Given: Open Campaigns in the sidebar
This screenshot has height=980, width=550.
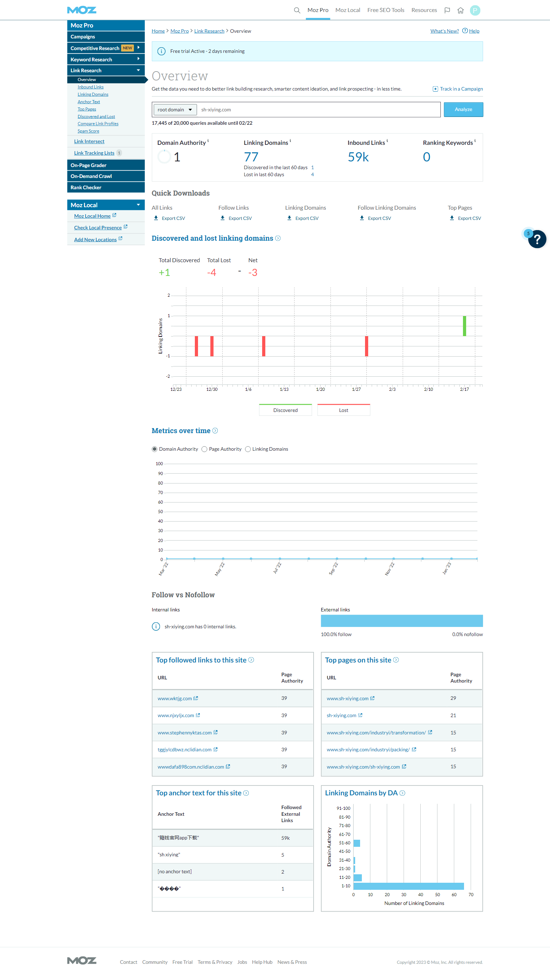Looking at the screenshot, I should pyautogui.click(x=106, y=37).
